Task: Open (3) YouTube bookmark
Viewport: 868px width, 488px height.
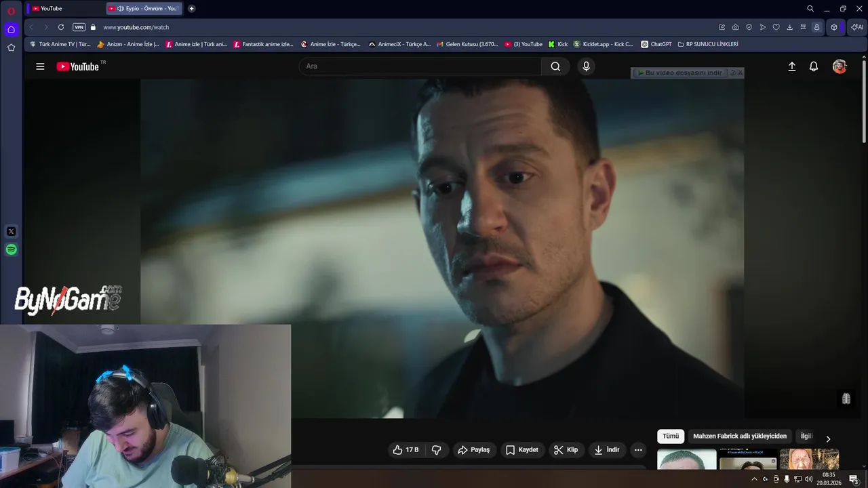Action: [524, 44]
